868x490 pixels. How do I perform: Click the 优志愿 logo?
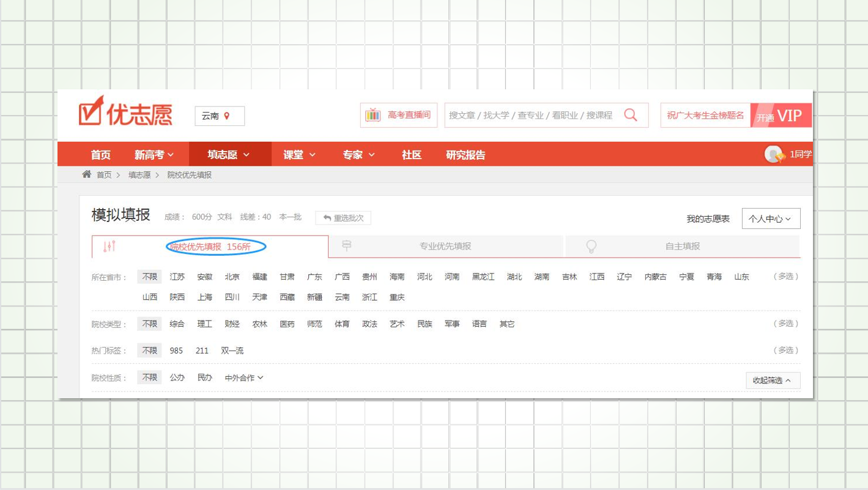tap(125, 113)
